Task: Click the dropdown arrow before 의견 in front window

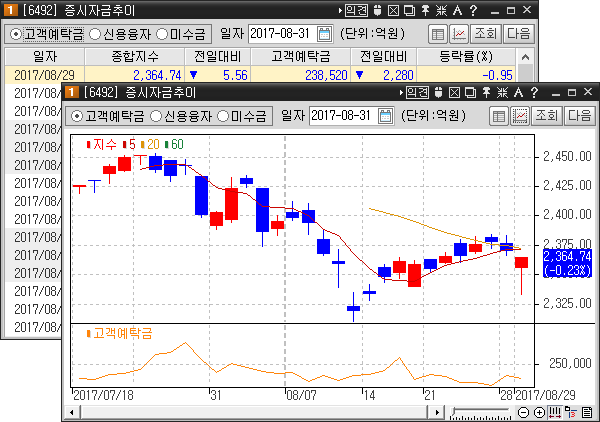Action: click(x=401, y=92)
